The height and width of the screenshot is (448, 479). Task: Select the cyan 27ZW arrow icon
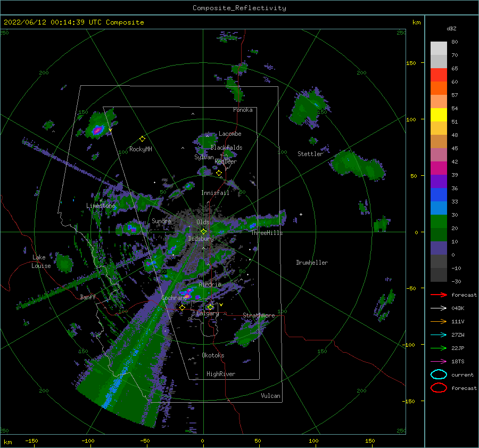tap(439, 335)
